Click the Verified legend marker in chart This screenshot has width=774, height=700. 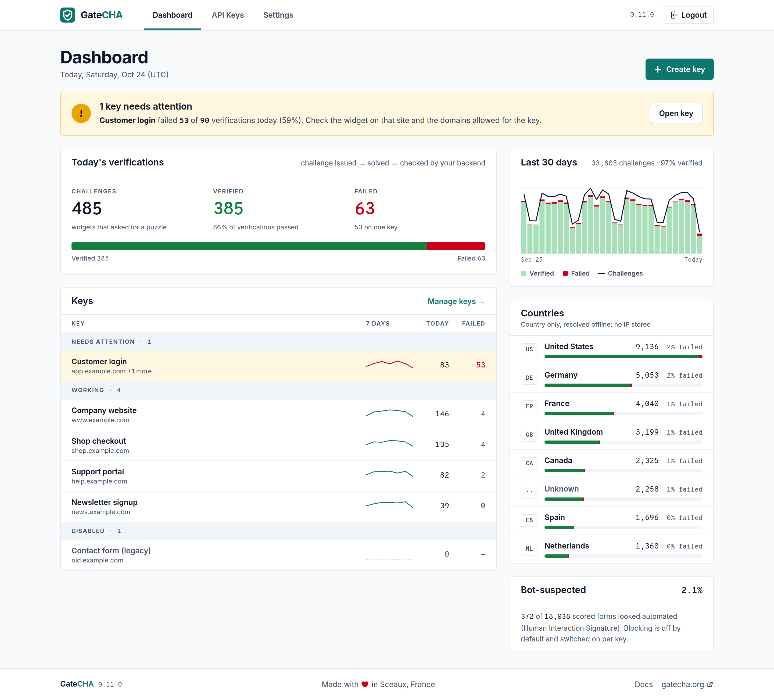[x=523, y=273]
